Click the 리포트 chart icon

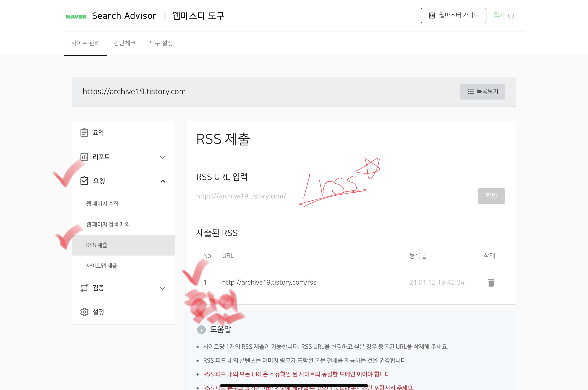(84, 157)
